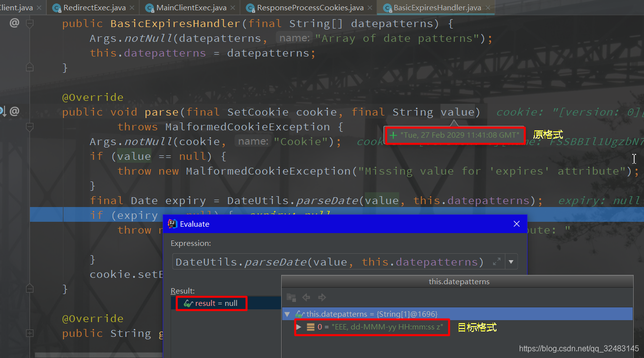
Task: Expand array element 0 in the popup
Action: (x=299, y=327)
